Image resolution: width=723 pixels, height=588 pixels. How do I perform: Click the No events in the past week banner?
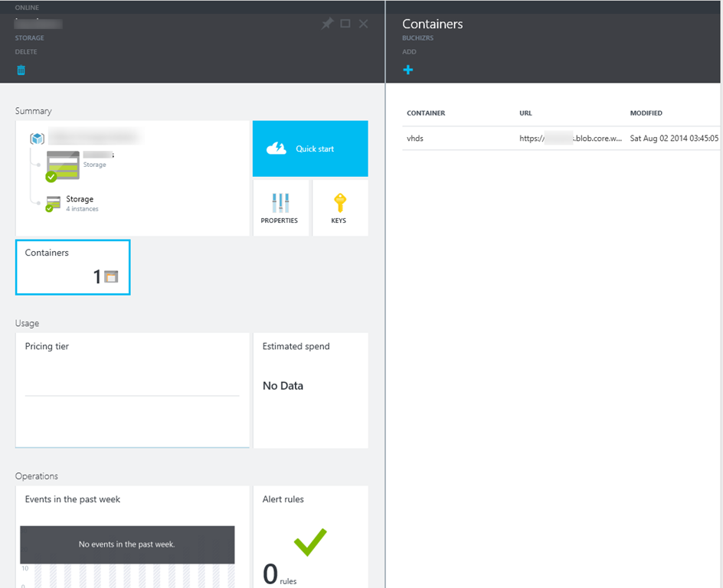click(127, 544)
